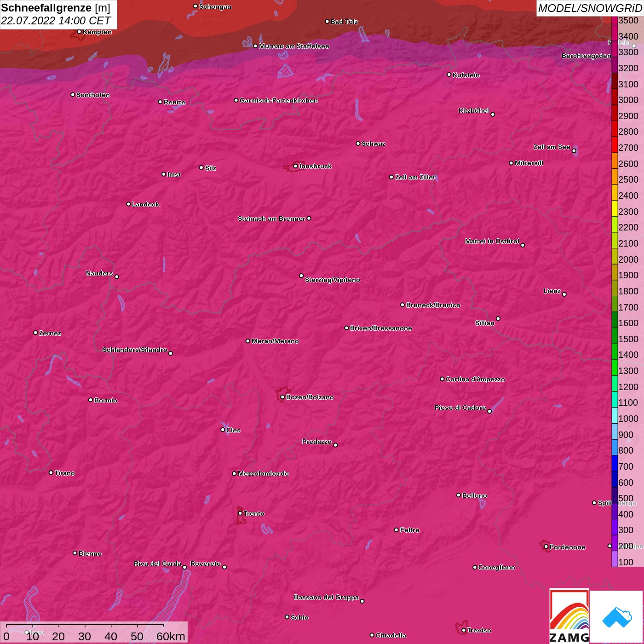Click the 22.07.2022 14:00 CET timestamp
This screenshot has width=644, height=644.
[x=56, y=21]
